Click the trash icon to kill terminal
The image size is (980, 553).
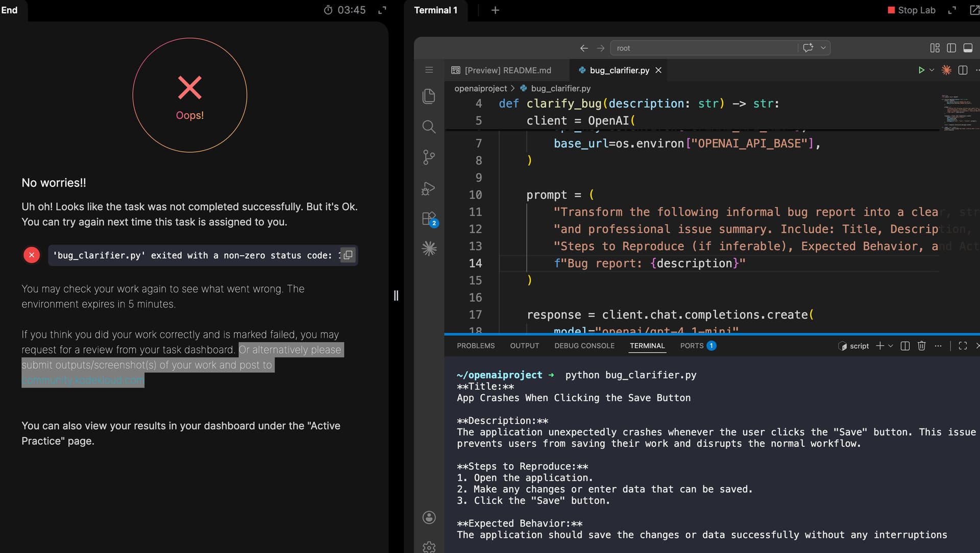(x=921, y=346)
